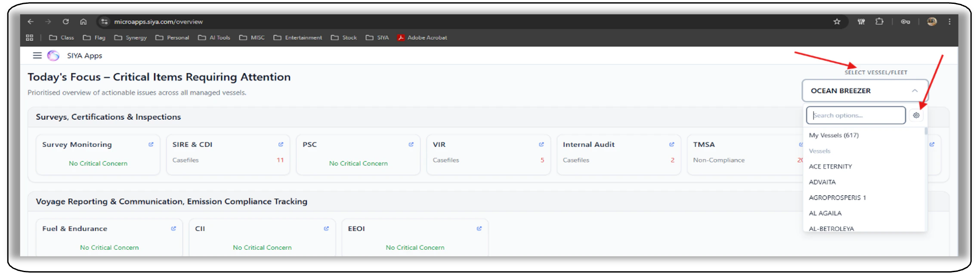Click the SIYA Apps title text
The height and width of the screenshot is (276, 980).
pyautogui.click(x=84, y=56)
